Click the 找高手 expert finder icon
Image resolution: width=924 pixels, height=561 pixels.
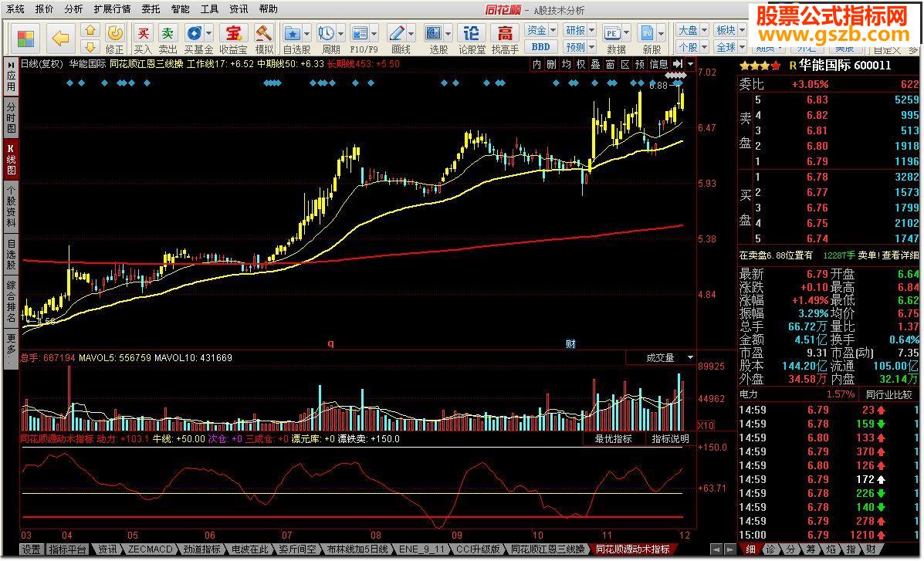coord(505,39)
